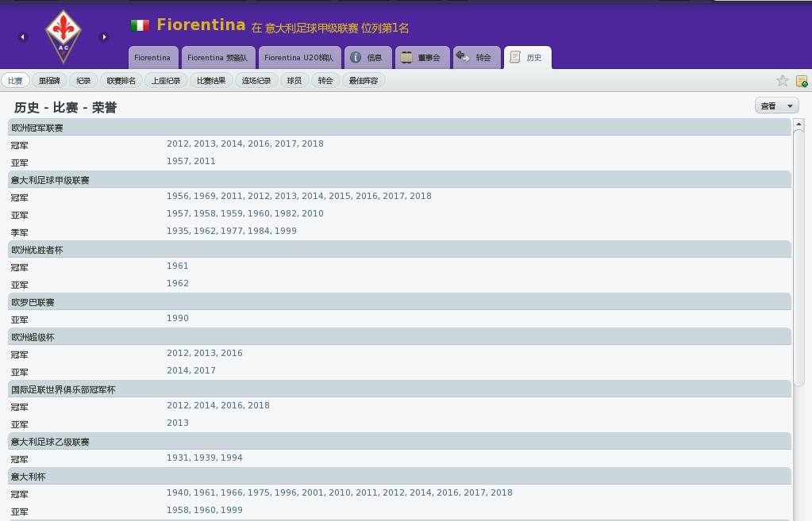Click 历史 - 比赛 - 荣誉 page title
Image resolution: width=812 pixels, height=521 pixels.
(x=66, y=108)
